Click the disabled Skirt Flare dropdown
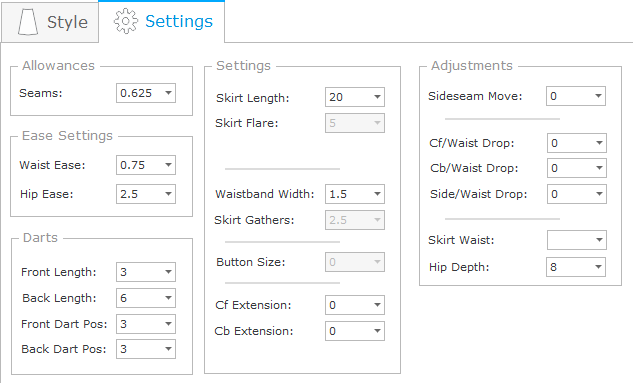 click(x=355, y=123)
